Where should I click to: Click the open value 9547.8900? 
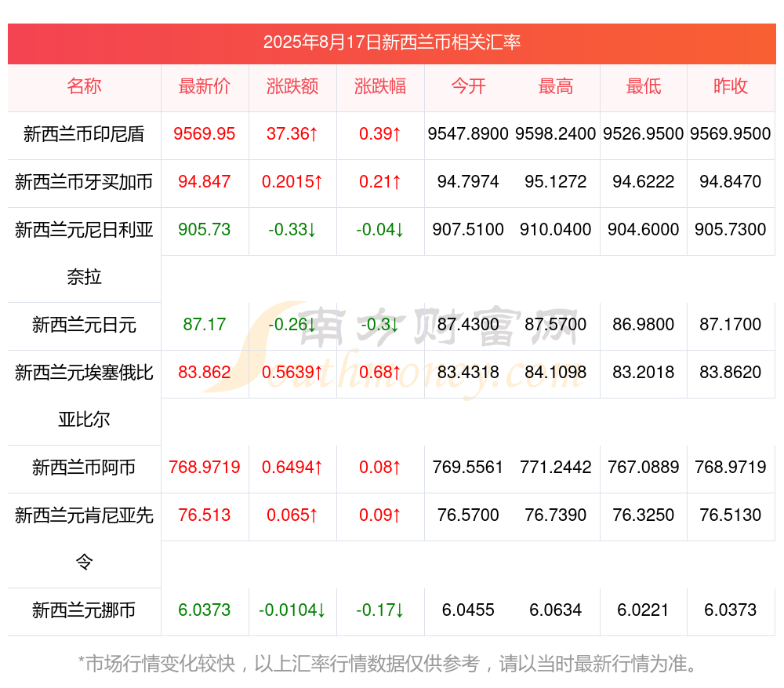[x=468, y=133]
